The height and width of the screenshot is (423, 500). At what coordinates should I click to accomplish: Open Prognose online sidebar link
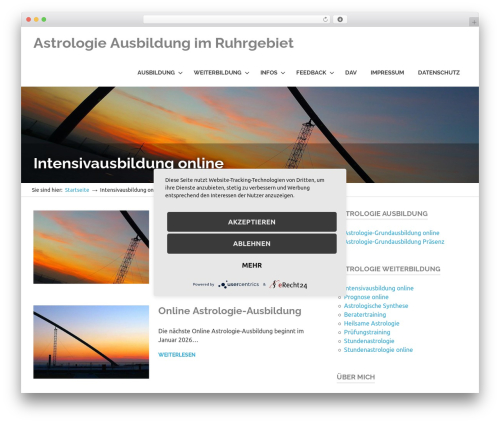(x=366, y=297)
